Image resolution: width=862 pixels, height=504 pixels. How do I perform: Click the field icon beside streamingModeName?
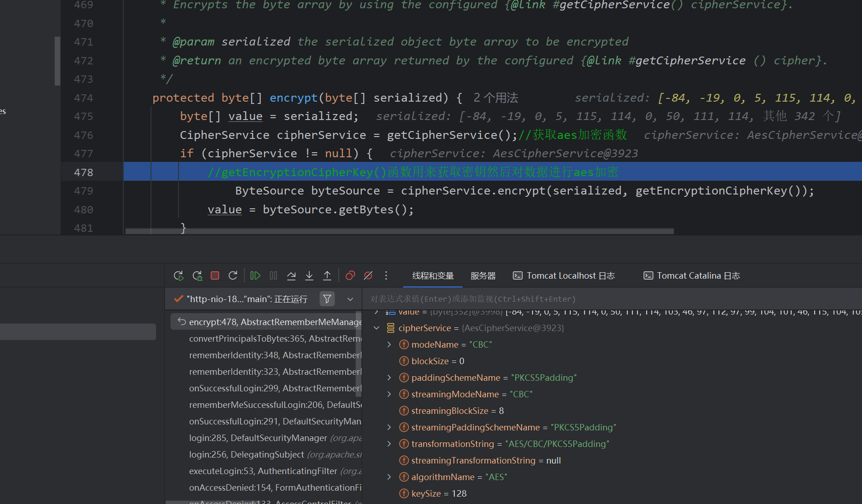click(404, 394)
